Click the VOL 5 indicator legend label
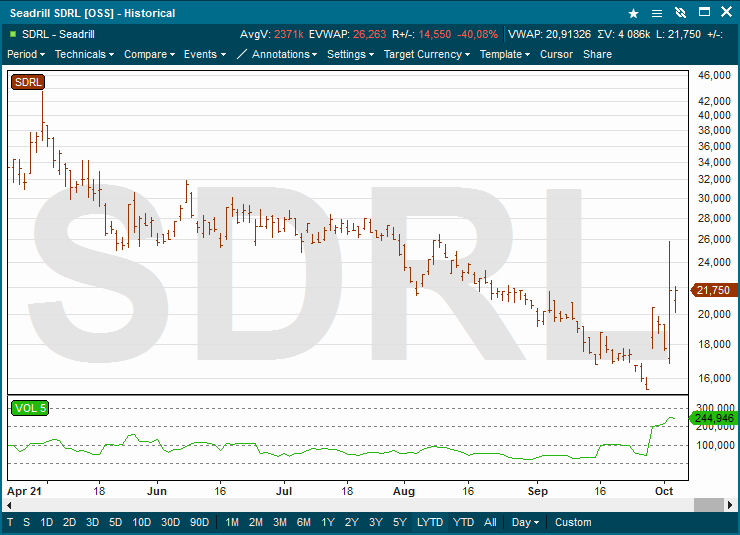This screenshot has width=740, height=535. point(30,408)
